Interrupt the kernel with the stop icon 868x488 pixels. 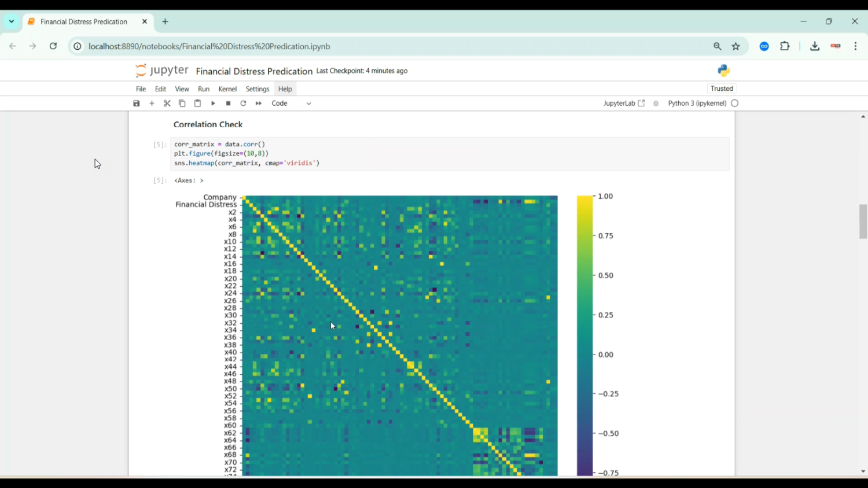click(229, 103)
